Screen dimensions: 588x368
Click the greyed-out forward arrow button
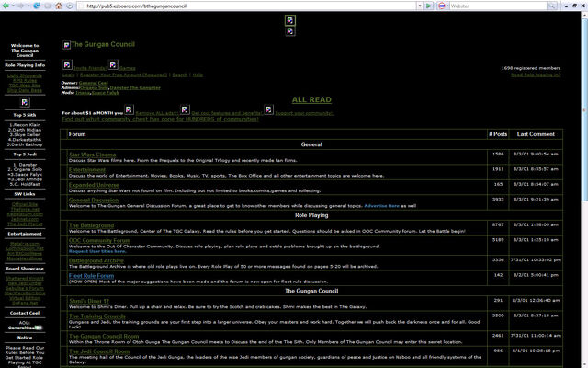[x=21, y=6]
